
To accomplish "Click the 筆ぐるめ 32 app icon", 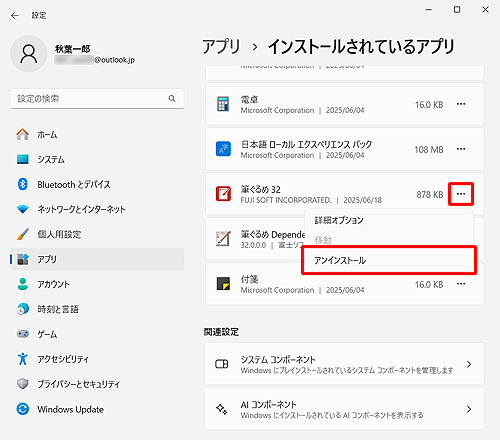I will click(x=223, y=194).
